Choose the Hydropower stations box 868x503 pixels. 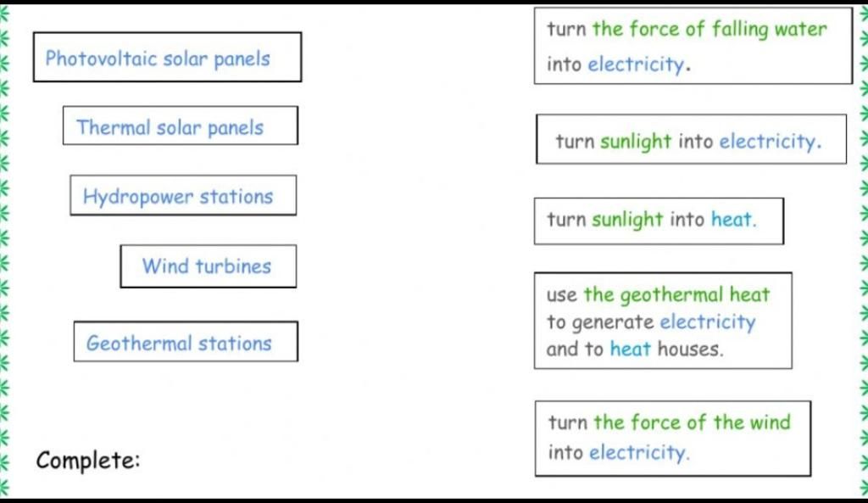[183, 196]
